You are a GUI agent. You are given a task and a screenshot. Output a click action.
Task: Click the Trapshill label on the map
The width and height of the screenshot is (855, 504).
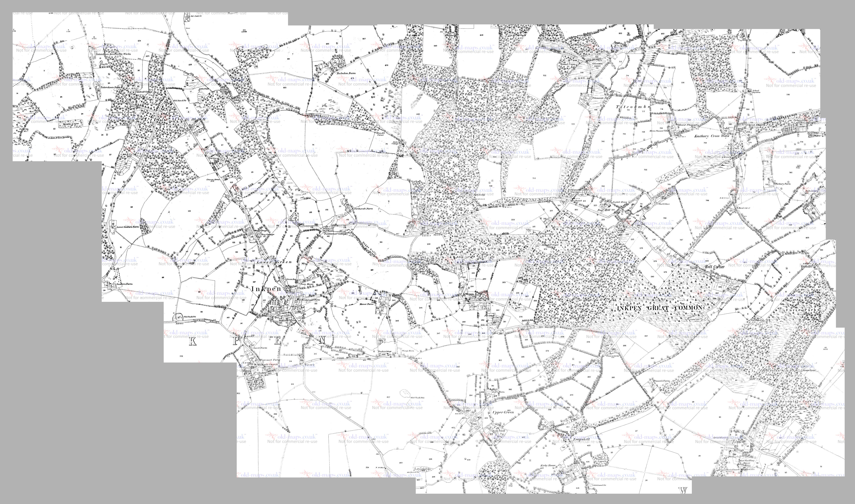[x=582, y=439]
